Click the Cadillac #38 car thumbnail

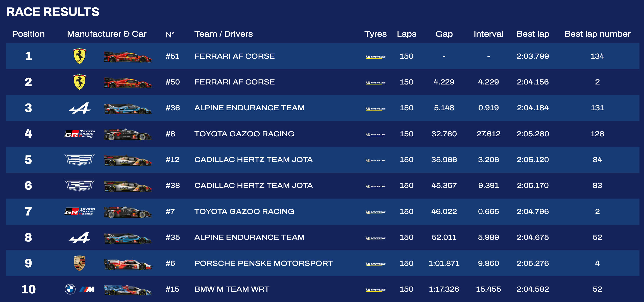click(x=128, y=186)
